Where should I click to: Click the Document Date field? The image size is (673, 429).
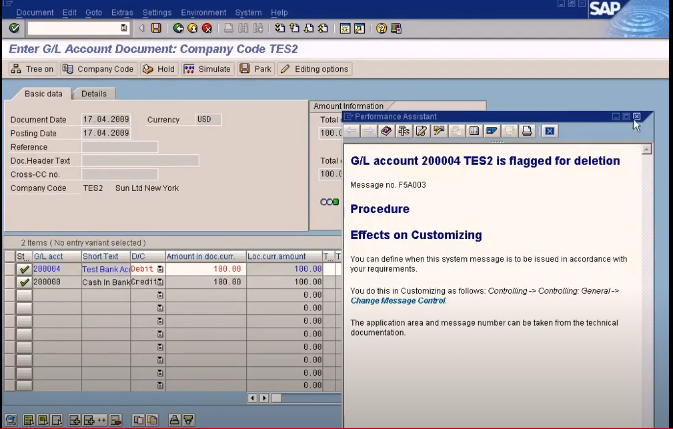(106, 119)
